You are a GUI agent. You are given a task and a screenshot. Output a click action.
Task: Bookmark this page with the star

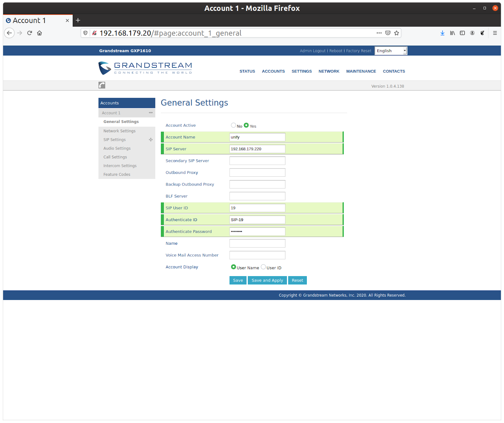coord(397,33)
